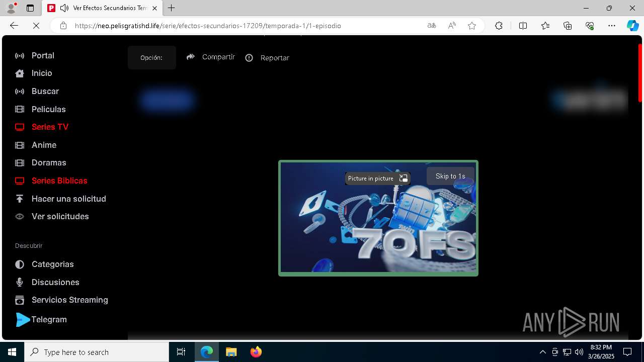Open Doramas section
Image resolution: width=644 pixels, height=362 pixels.
pos(49,162)
